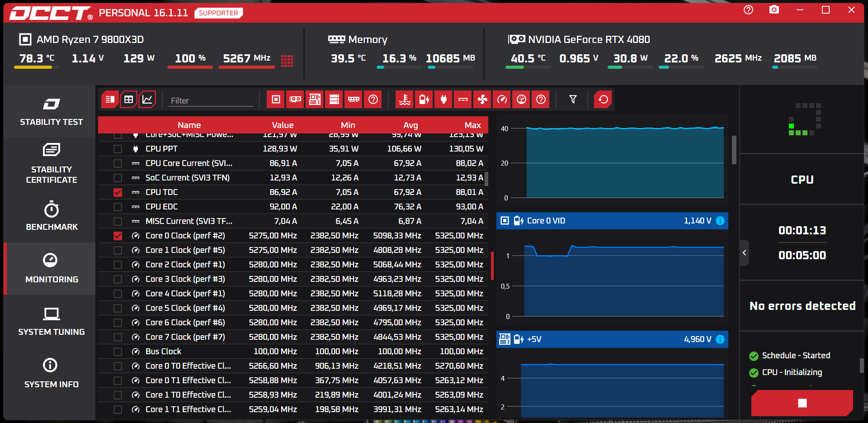Click the "CPU - Initializing" log entry

[x=792, y=372]
